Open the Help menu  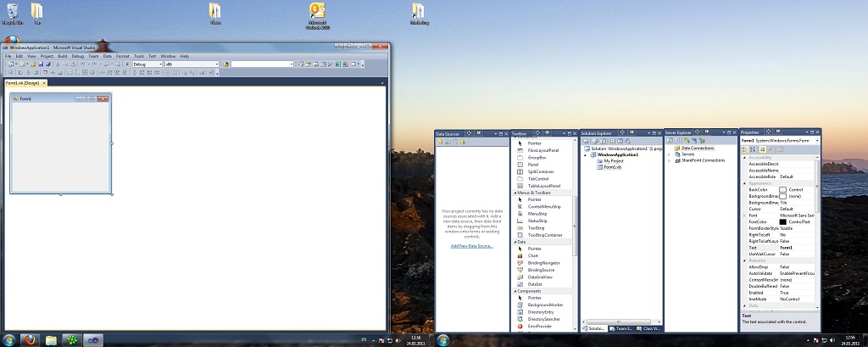[x=184, y=56]
